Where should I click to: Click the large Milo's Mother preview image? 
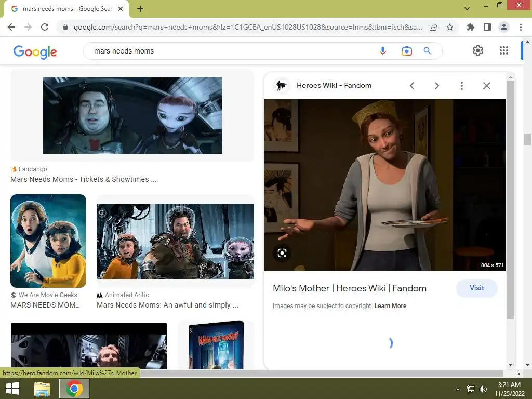[x=385, y=185]
